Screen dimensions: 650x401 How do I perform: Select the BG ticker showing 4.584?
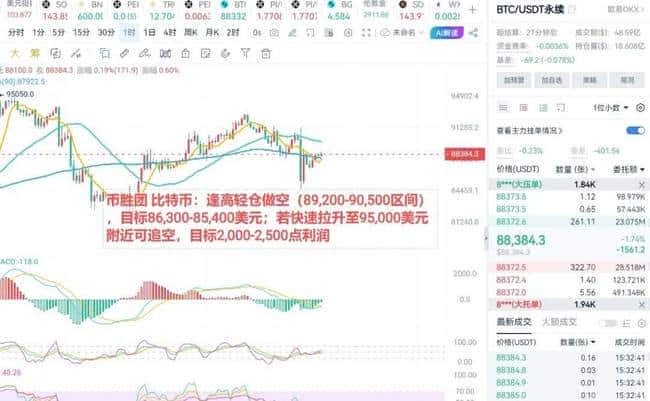[340, 11]
